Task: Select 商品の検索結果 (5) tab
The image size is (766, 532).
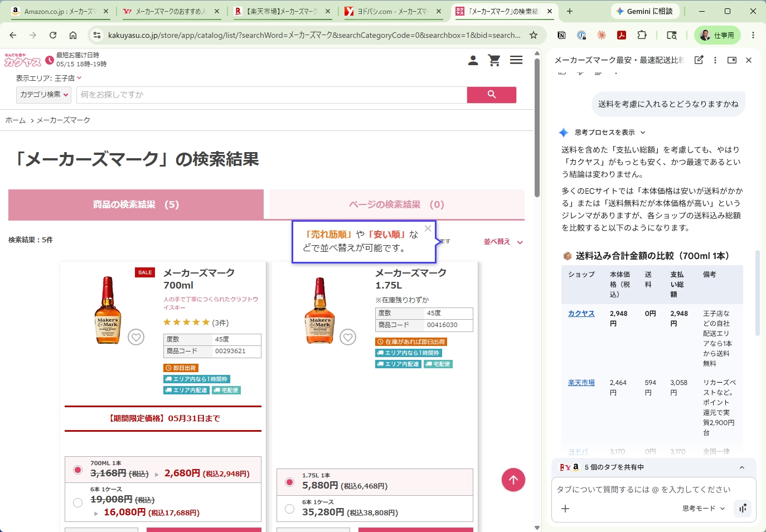Action: point(136,204)
